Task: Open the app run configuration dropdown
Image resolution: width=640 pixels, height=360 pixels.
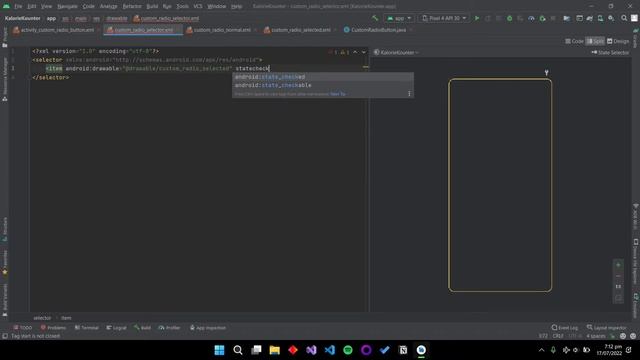Action: (x=399, y=18)
